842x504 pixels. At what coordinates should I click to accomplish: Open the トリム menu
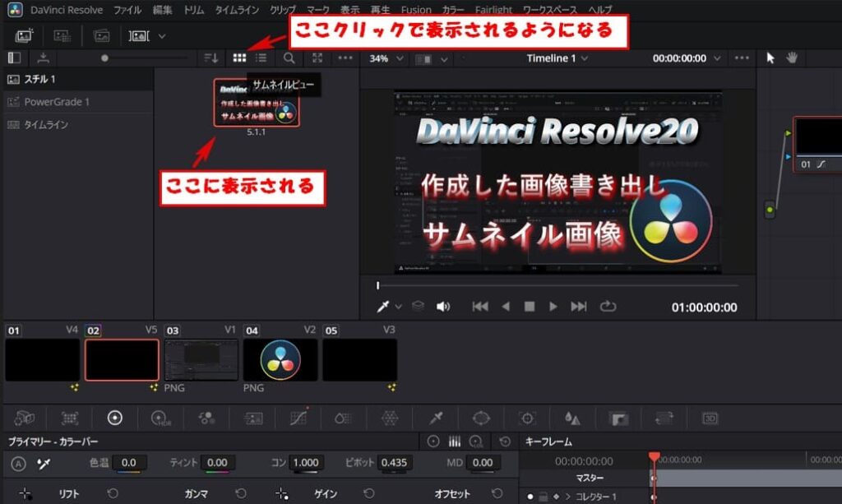tap(193, 10)
